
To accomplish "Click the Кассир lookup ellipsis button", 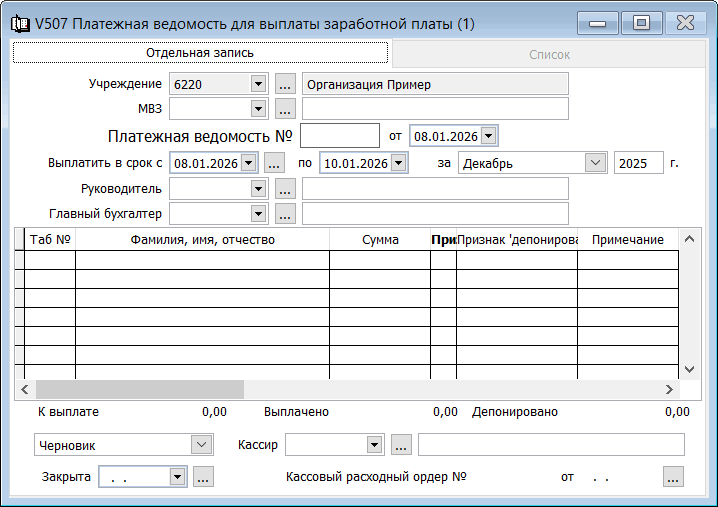I will pos(401,444).
